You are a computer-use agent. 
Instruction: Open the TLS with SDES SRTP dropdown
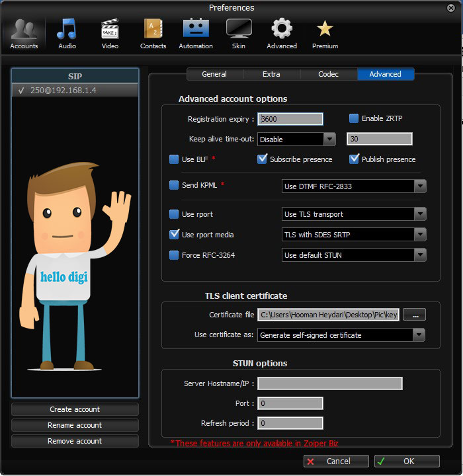pyautogui.click(x=354, y=234)
